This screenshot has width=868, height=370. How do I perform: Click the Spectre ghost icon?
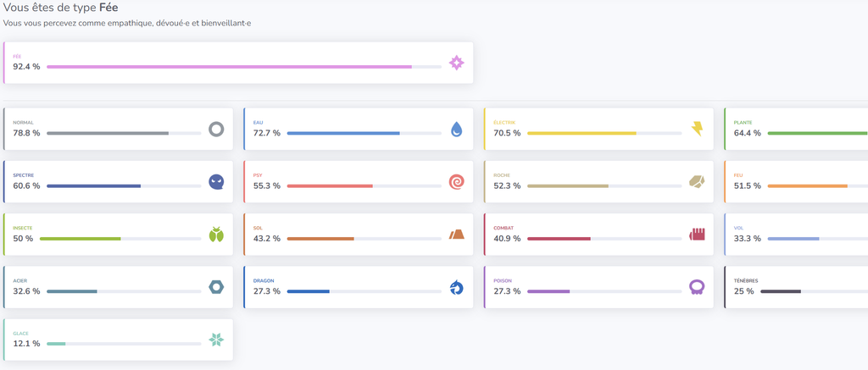pyautogui.click(x=216, y=182)
